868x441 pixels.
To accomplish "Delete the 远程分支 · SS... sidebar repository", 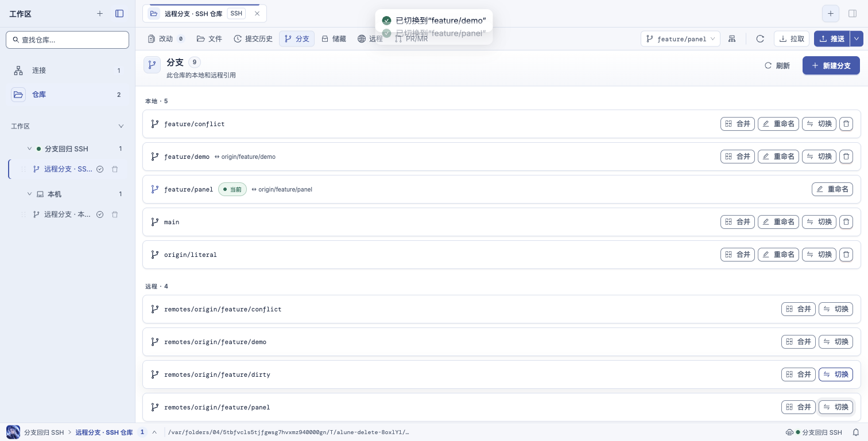I will click(x=115, y=169).
